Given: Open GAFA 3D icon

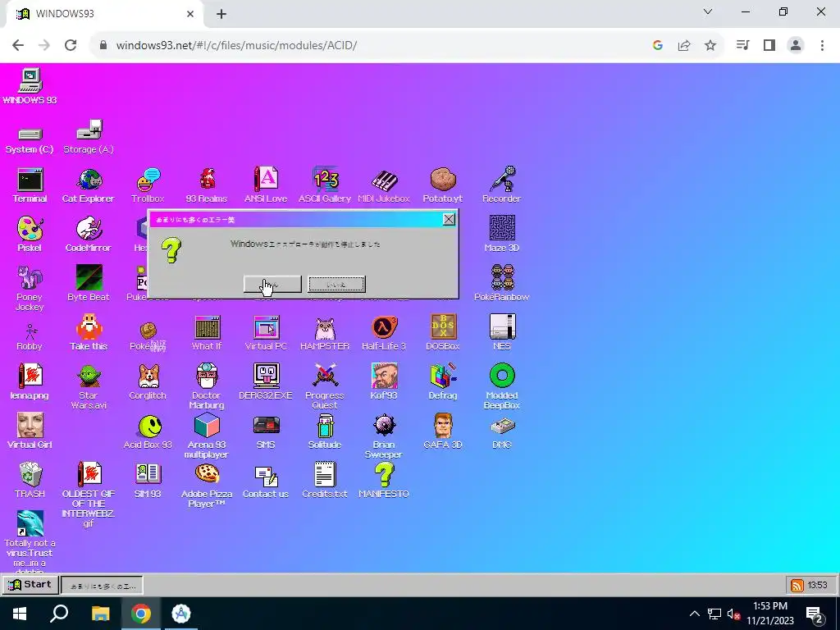Looking at the screenshot, I should click(x=442, y=431).
